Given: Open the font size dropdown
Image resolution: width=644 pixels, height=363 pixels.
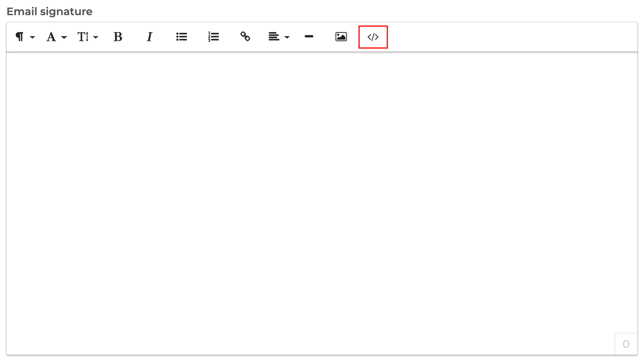Looking at the screenshot, I should (88, 37).
